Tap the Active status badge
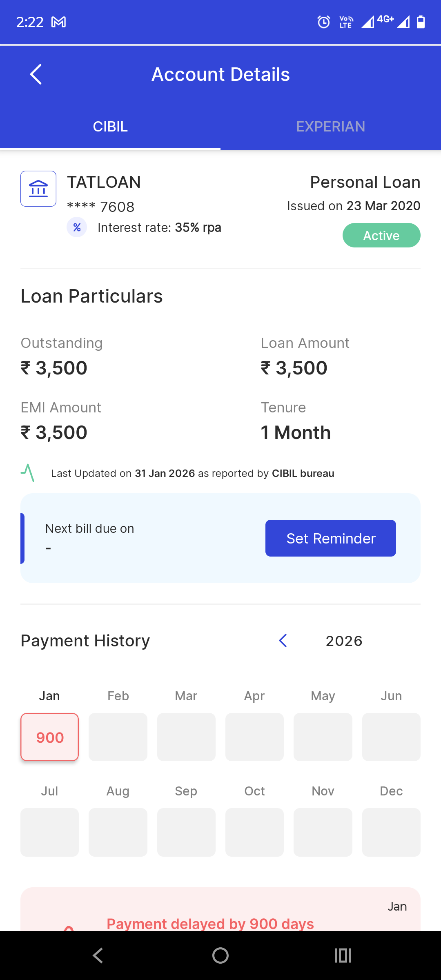Screen dimensions: 441x980 click(x=381, y=235)
